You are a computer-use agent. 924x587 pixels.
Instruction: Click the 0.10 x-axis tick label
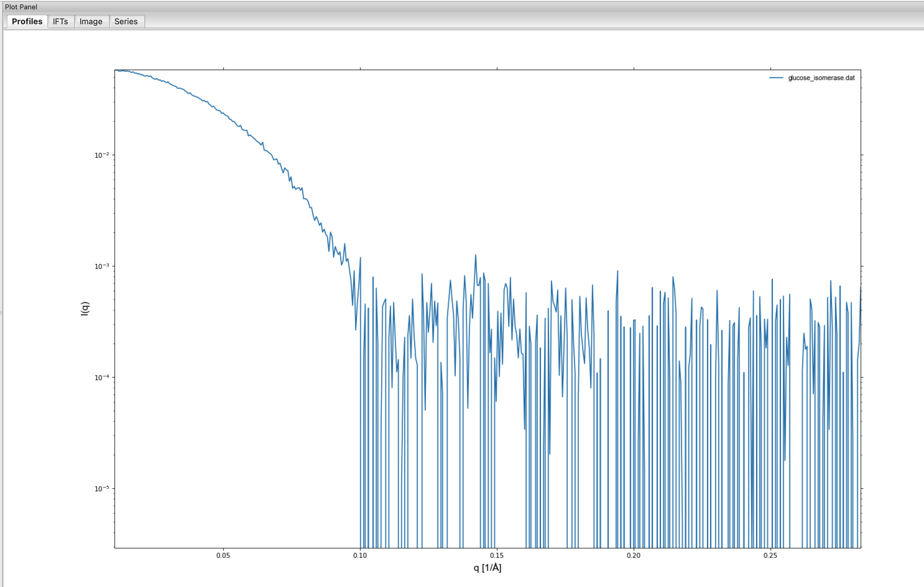360,555
